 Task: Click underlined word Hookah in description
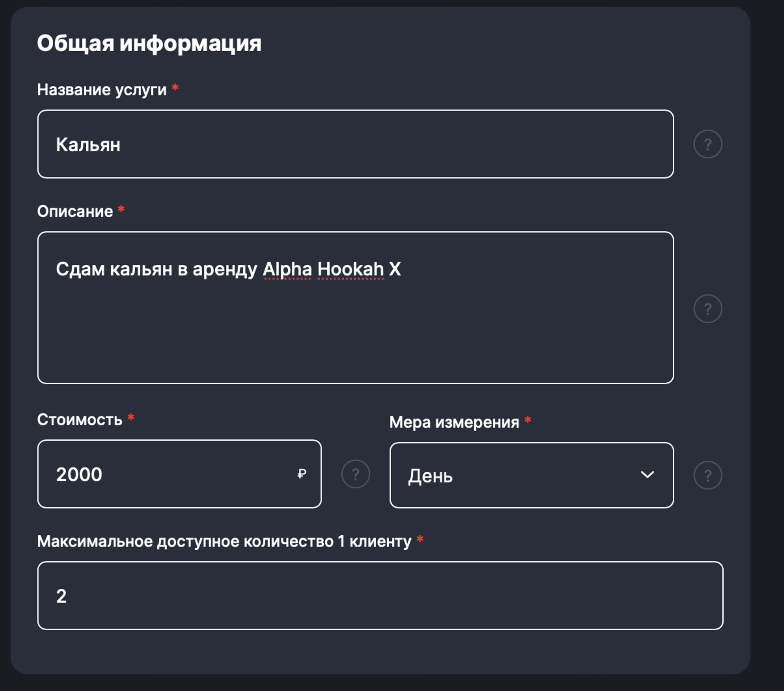pyautogui.click(x=350, y=270)
